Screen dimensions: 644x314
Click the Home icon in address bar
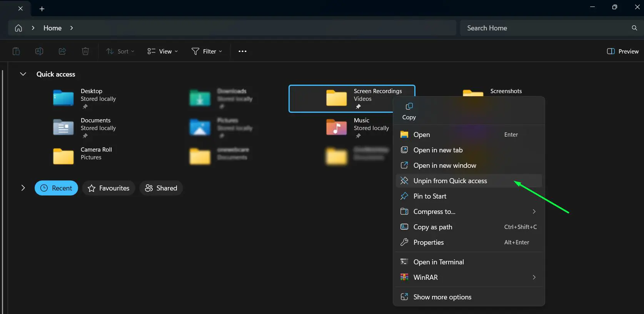coord(18,28)
